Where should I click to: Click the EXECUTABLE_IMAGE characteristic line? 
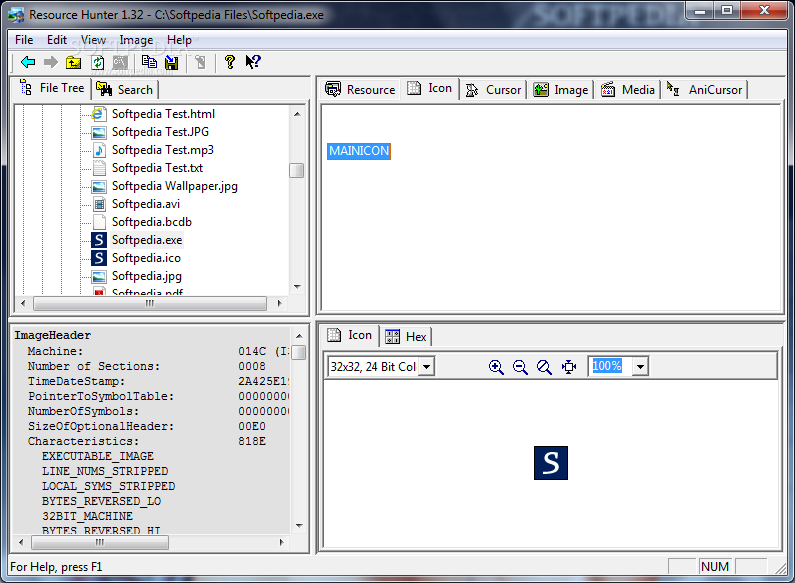(x=98, y=456)
